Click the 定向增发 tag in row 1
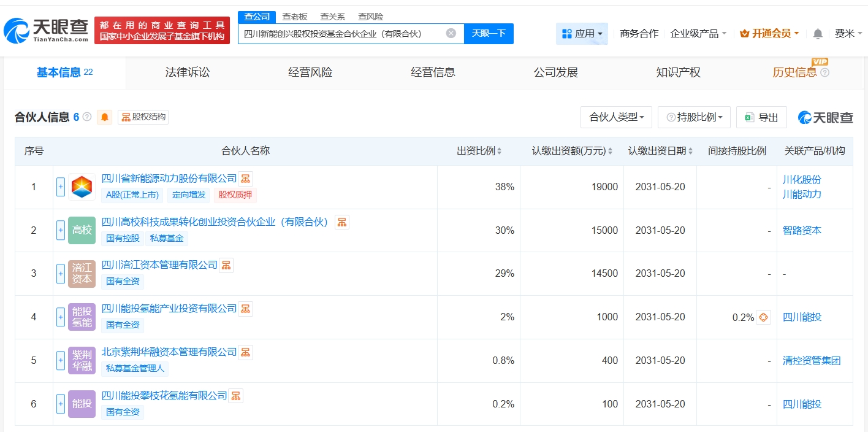This screenshot has height=432, width=868. 188,195
